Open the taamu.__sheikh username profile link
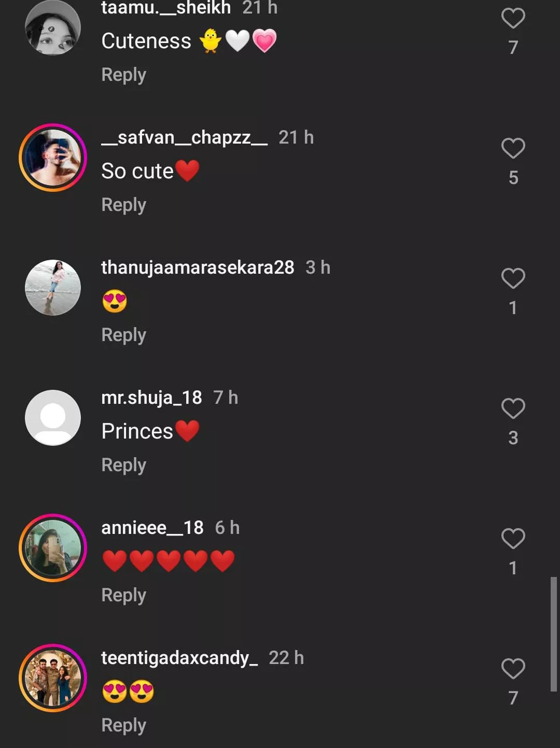Viewport: 560px width, 748px height. point(165,8)
